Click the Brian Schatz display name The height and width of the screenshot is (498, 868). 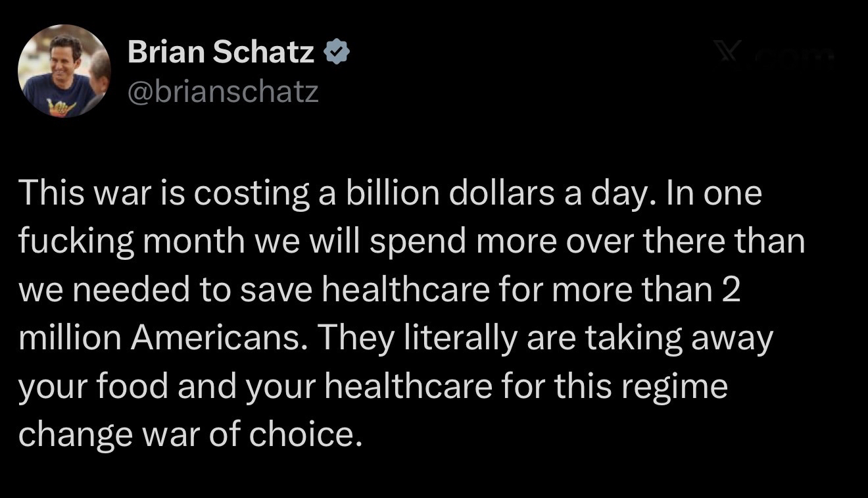221,52
